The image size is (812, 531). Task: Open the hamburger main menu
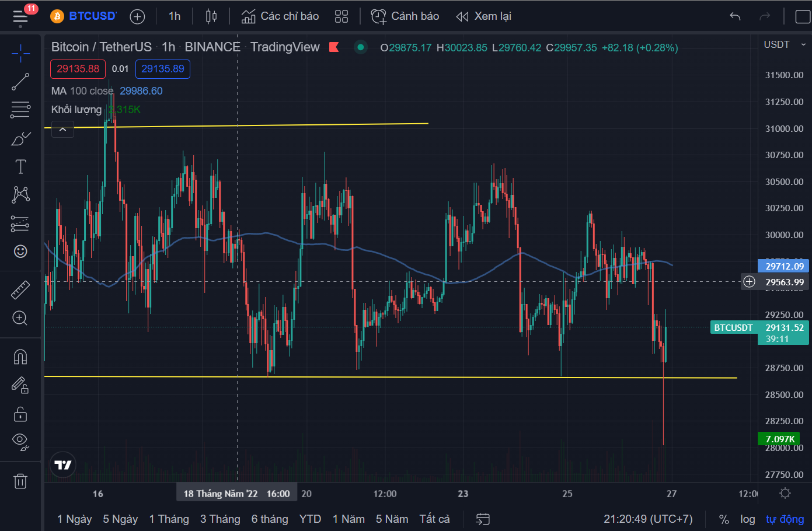click(20, 16)
